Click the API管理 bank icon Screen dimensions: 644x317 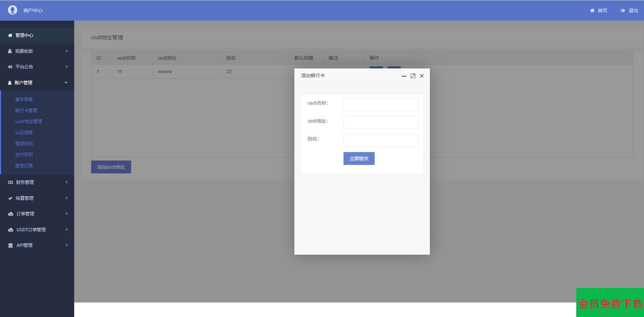[x=11, y=245]
